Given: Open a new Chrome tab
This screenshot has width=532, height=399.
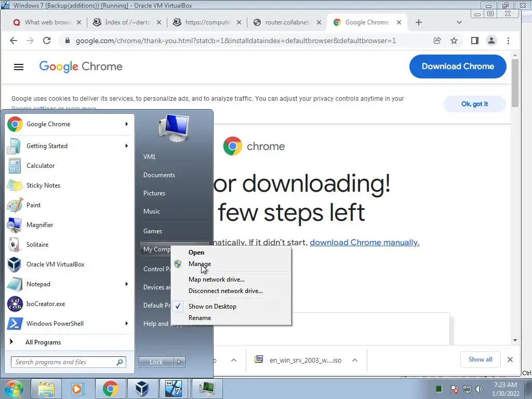Looking at the screenshot, I should coord(419,22).
